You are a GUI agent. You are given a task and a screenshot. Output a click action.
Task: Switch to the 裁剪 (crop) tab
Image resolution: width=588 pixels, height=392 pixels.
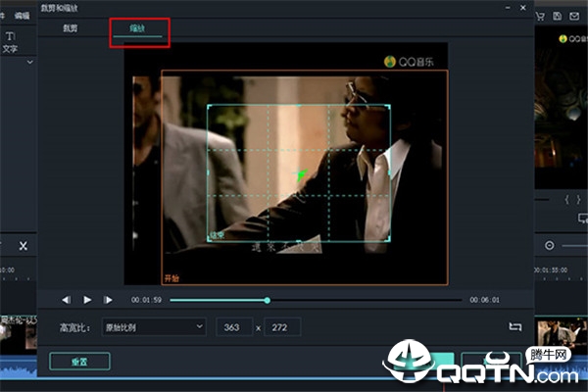71,28
